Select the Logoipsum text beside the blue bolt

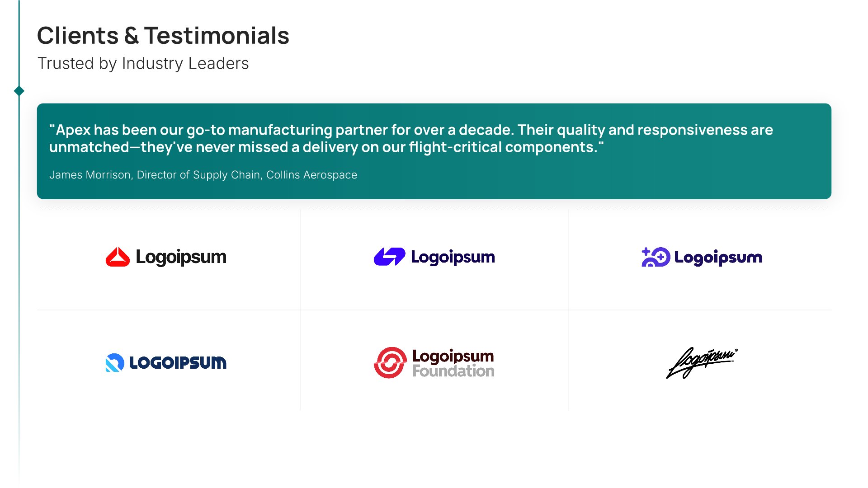pos(453,257)
